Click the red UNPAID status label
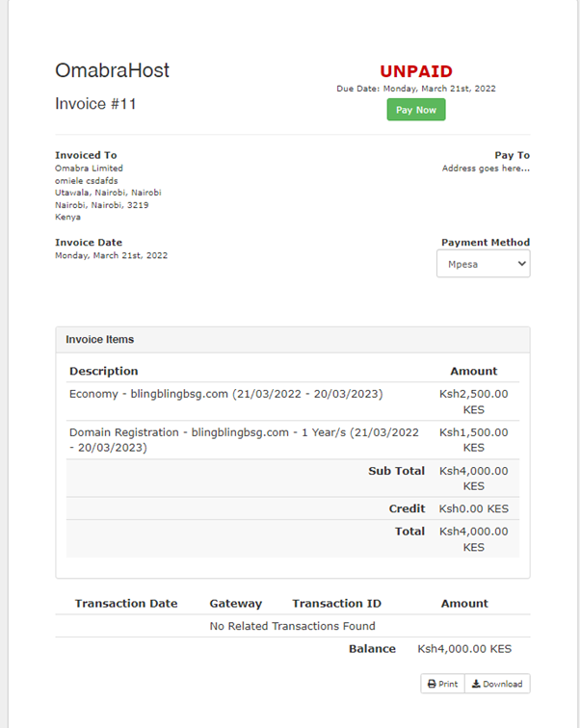Viewport: 580px width, 728px height. coord(415,71)
